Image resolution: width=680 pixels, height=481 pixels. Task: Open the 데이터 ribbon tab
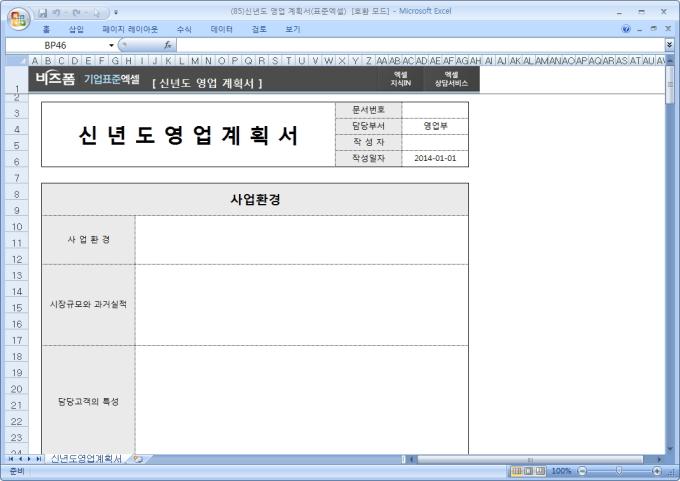pos(221,29)
